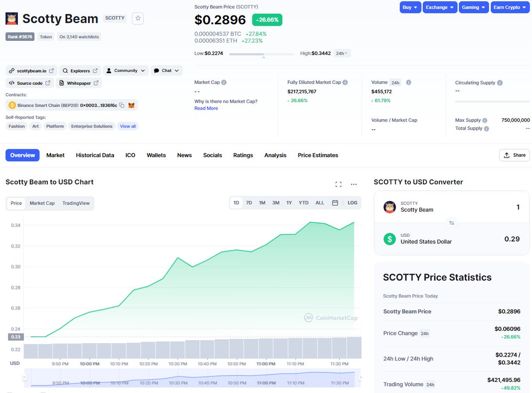The width and height of the screenshot is (532, 393).
Task: Open the News tab
Action: (x=184, y=155)
